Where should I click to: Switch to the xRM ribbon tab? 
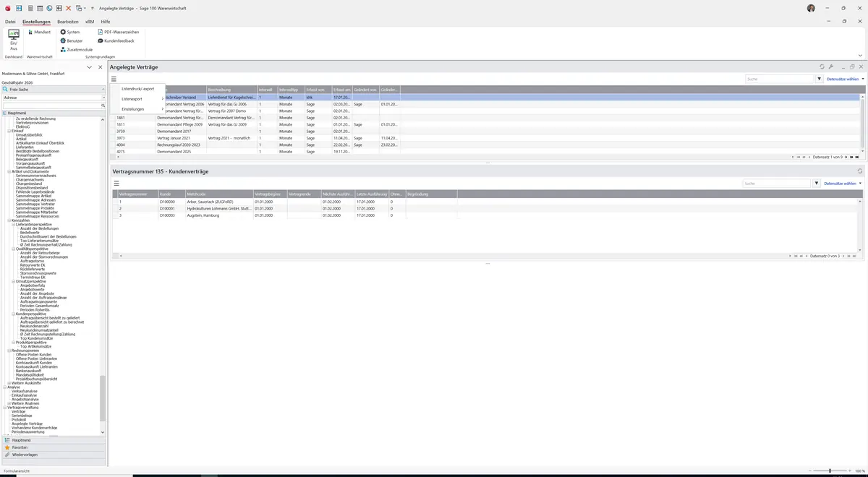point(90,22)
